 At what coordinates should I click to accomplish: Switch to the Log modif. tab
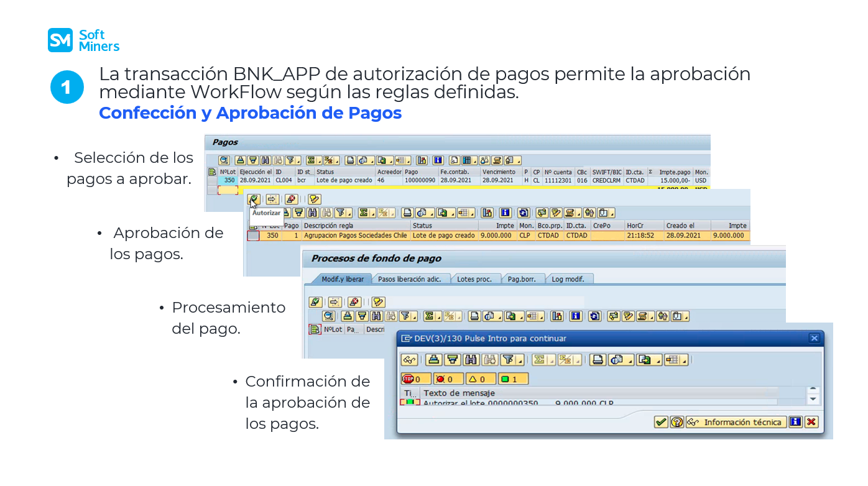coord(568,279)
